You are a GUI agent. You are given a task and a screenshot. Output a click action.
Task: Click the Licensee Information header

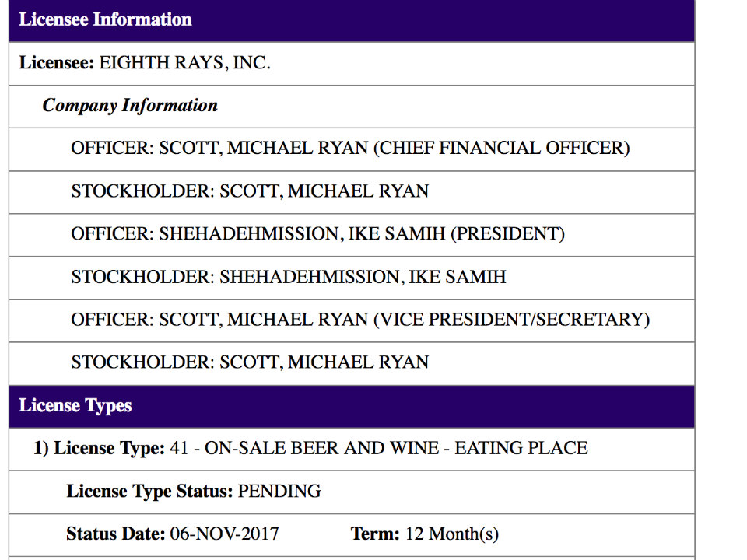coord(352,20)
